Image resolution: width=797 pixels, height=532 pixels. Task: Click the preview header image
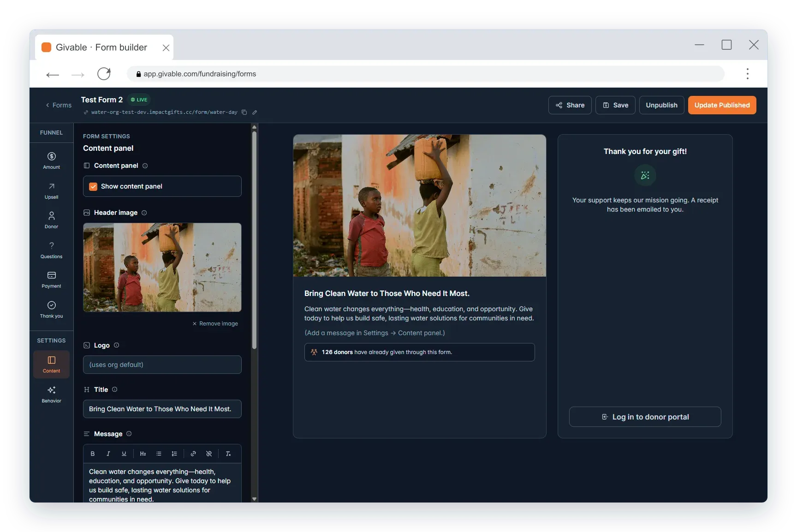[419, 206]
